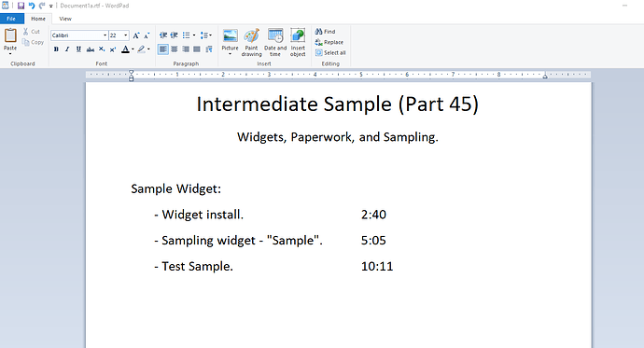Click the 'Sample Widget:' line
Screen dimensions: 644x348
[x=175, y=188]
